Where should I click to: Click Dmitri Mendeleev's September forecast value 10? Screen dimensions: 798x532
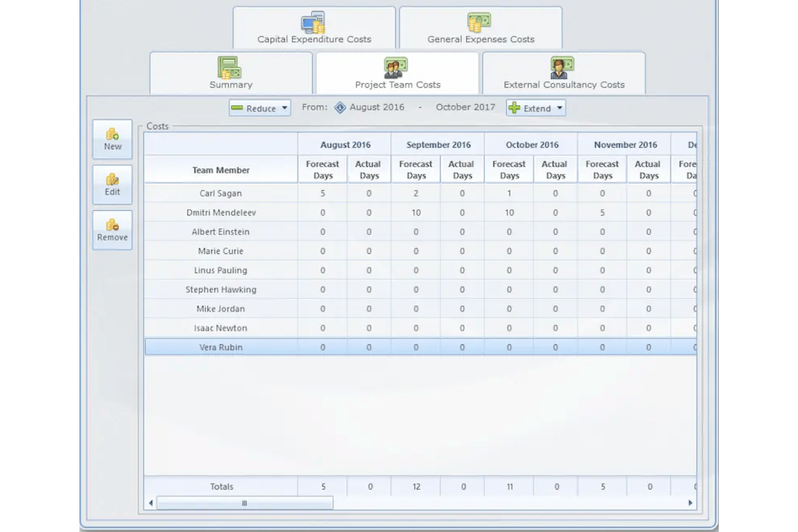point(416,213)
